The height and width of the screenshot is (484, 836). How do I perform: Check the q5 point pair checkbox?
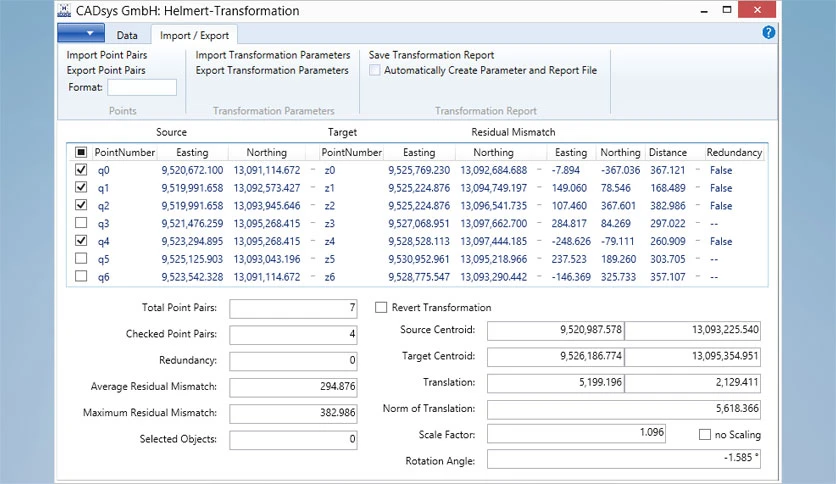click(81, 259)
